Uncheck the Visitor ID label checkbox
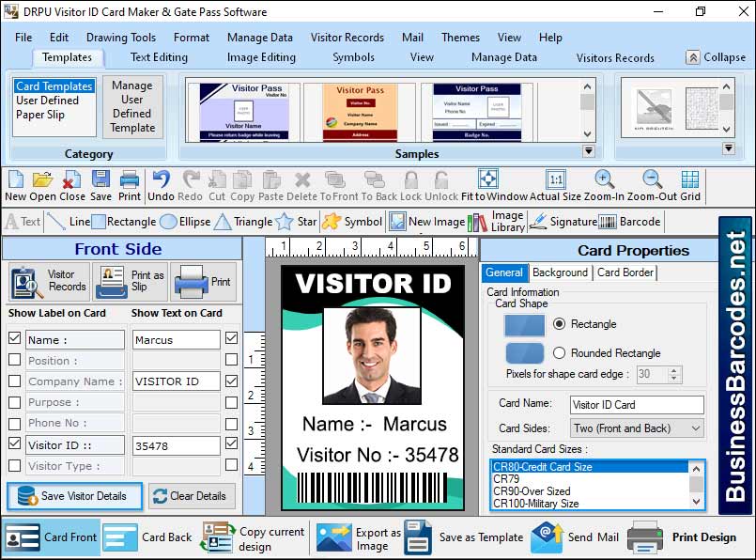 (14, 444)
